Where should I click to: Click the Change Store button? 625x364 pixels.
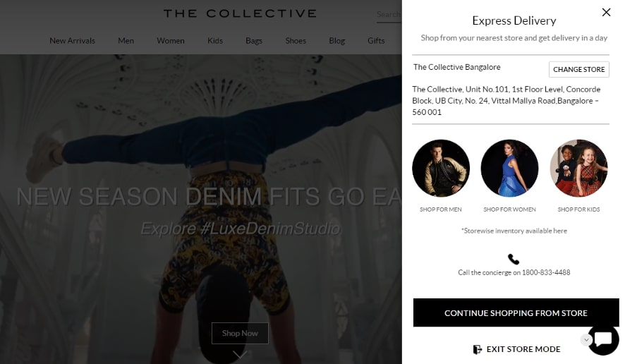(578, 69)
